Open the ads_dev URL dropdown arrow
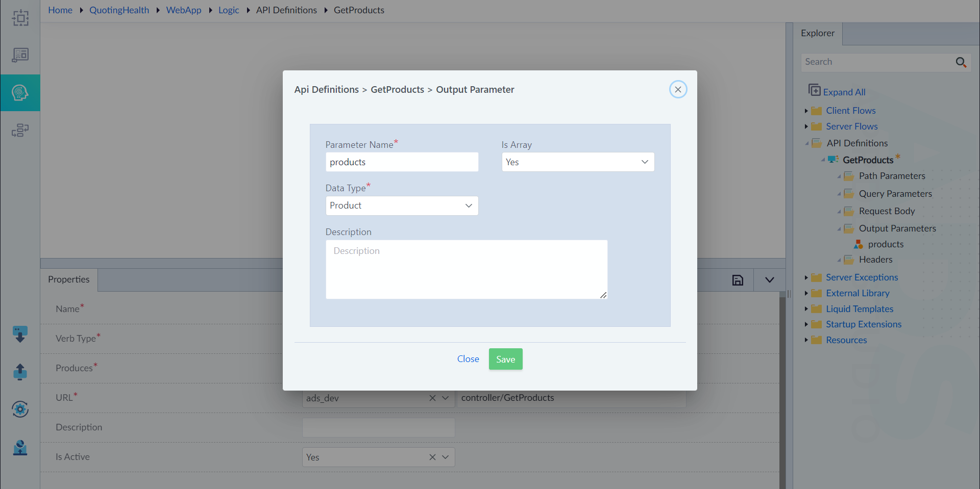This screenshot has width=980, height=489. (x=445, y=398)
